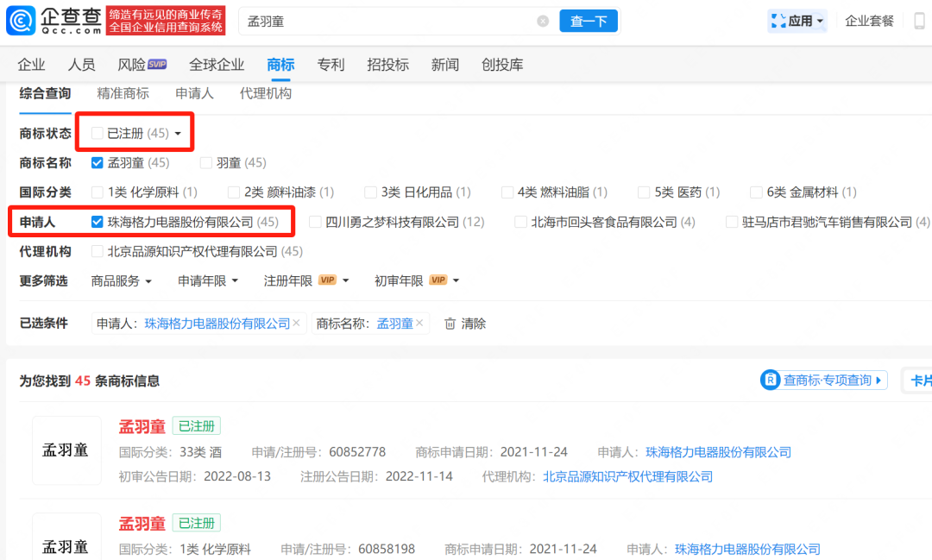Viewport: 932px width, 560px height.
Task: Check the 5类 医药 category checkbox
Action: click(643, 192)
